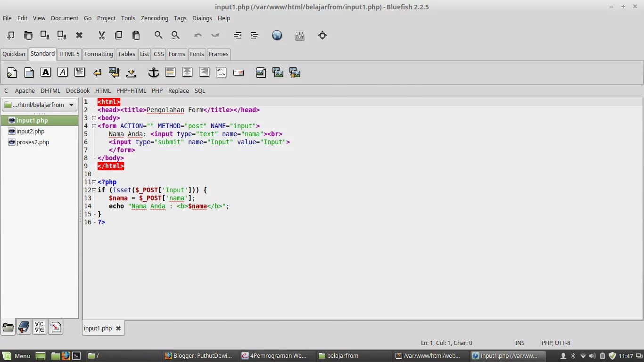Open preferences mixer icon
644x362 pixels.
[x=300, y=35]
